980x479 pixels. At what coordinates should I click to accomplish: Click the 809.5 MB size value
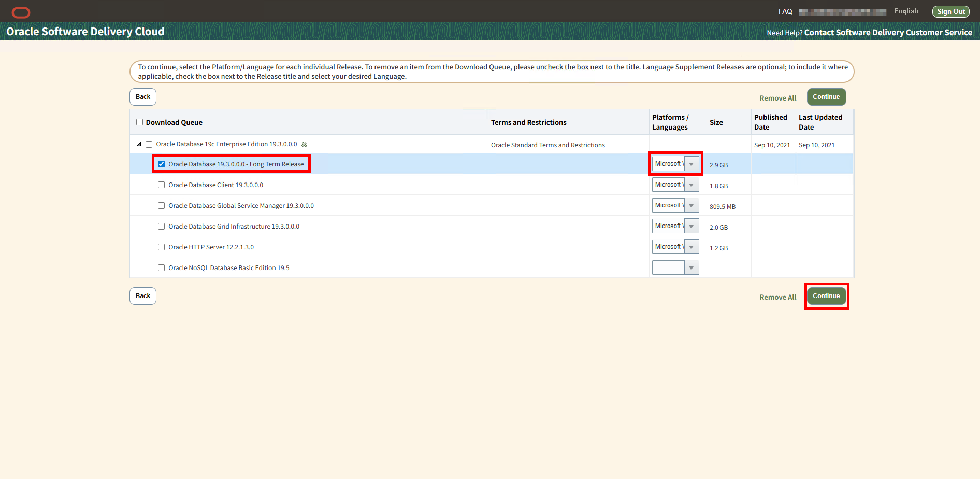coord(723,207)
